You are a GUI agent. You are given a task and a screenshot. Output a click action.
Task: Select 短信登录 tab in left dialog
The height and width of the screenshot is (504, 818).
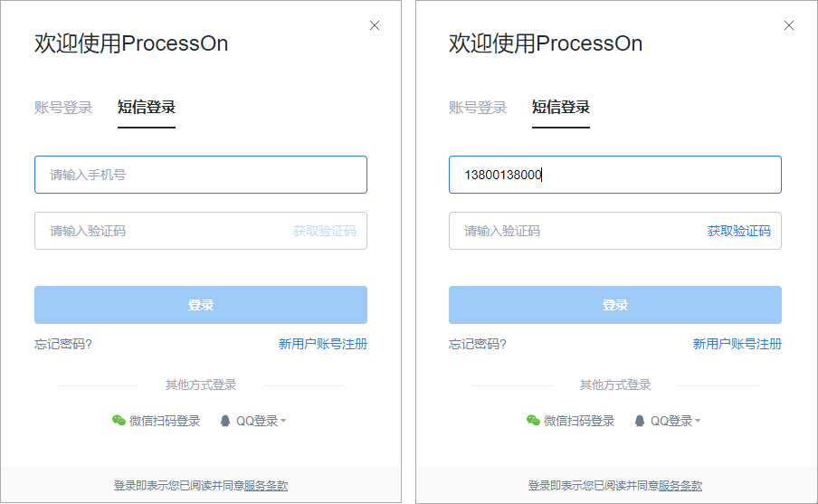coord(147,108)
